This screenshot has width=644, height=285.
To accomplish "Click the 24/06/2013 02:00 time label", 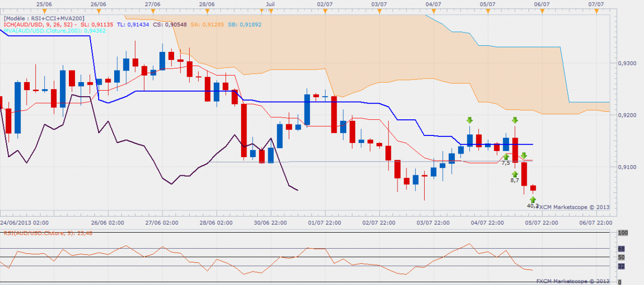I will (x=24, y=222).
